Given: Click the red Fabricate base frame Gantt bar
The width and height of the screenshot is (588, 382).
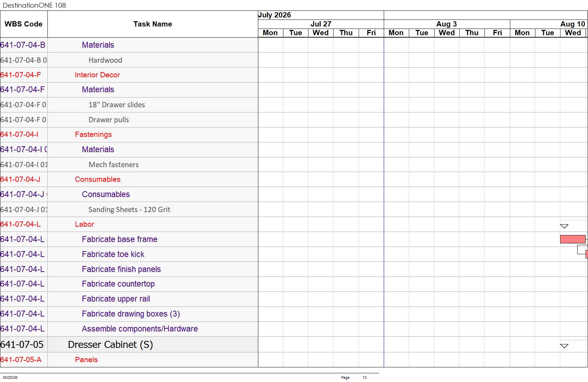Looking at the screenshot, I should (x=573, y=239).
